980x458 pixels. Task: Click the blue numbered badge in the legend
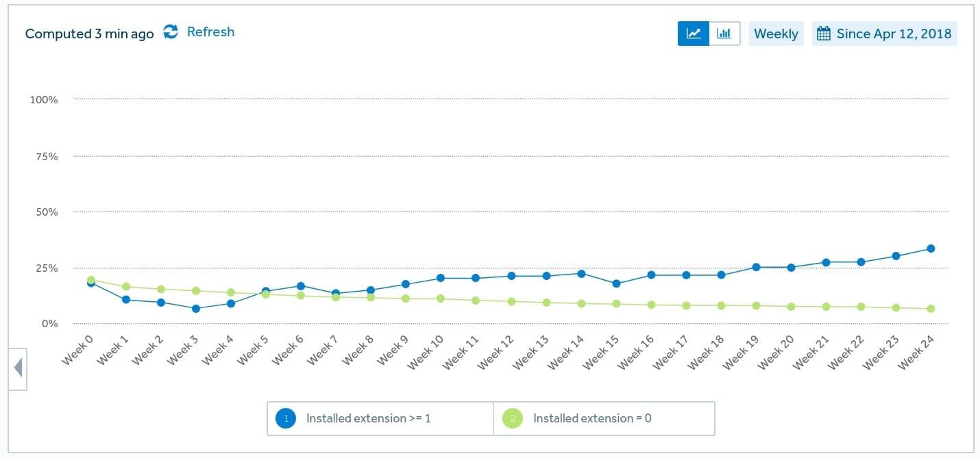[x=285, y=418]
